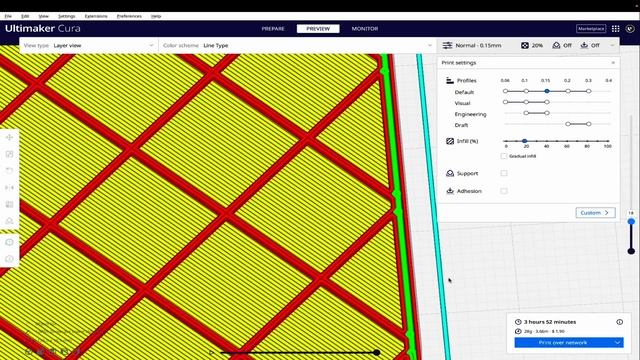Click the print profile sliders icon next to Normal
Screen dimensions: 640x360
click(x=447, y=45)
